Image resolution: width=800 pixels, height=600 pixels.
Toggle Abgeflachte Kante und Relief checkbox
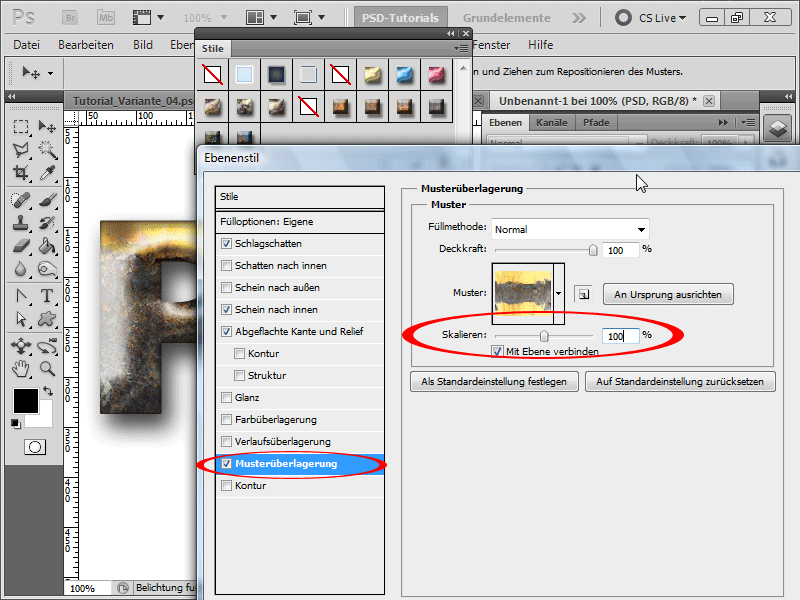[227, 332]
